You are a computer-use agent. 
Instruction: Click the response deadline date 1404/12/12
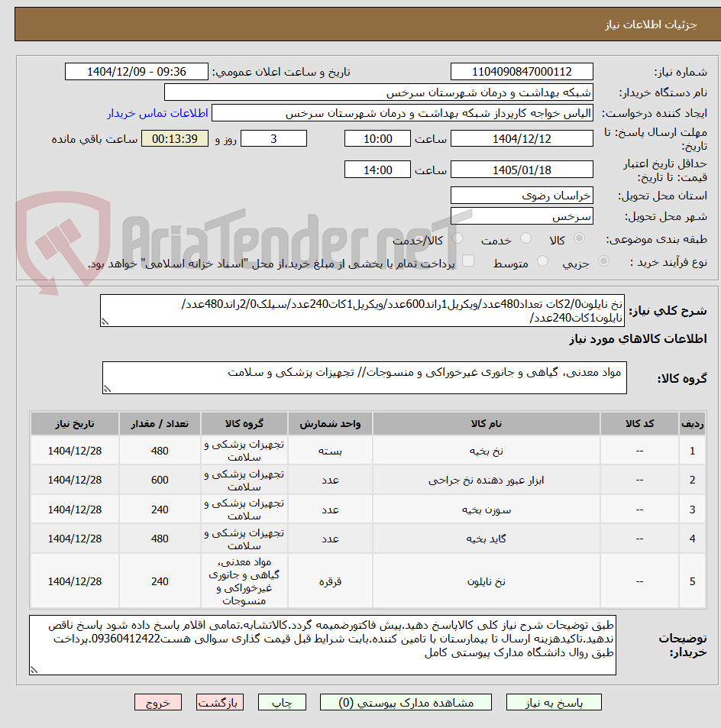pos(522,138)
